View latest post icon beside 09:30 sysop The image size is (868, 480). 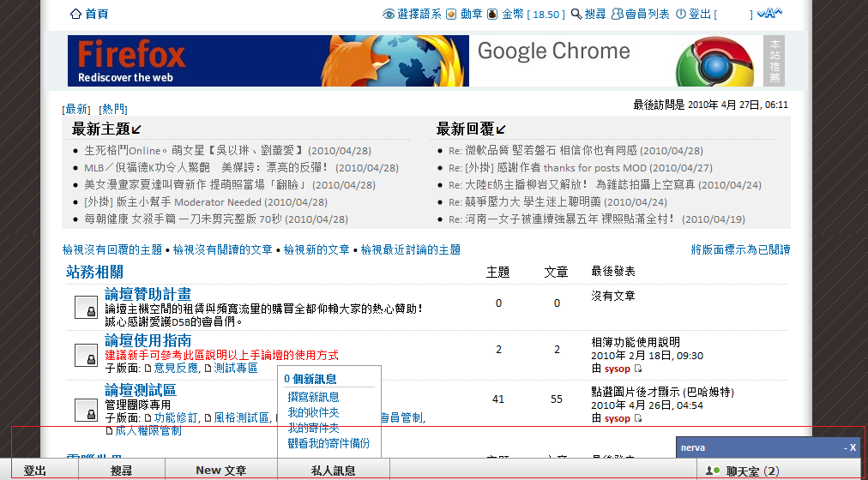[638, 369]
